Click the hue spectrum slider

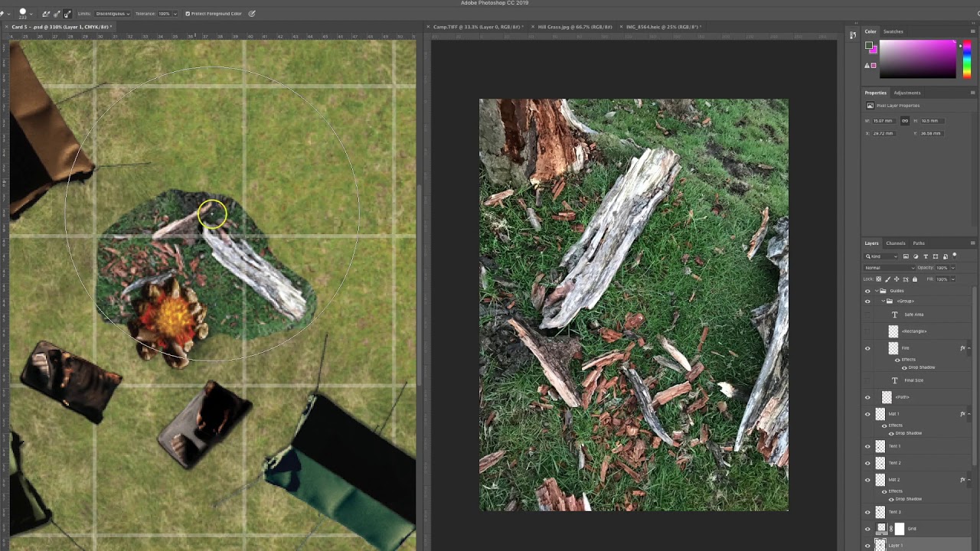[x=967, y=59]
